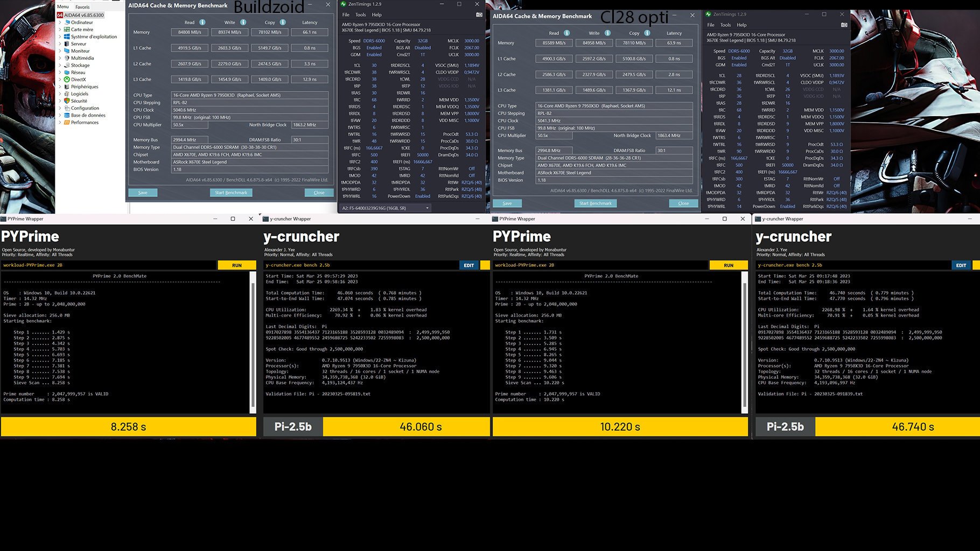Click the Multimédia speaker icon
980x551 pixels.
(67, 58)
